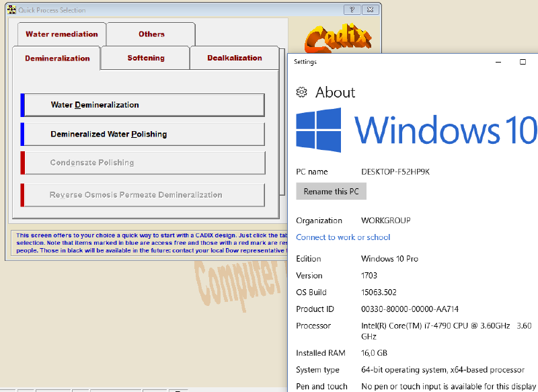Select the Demineralization tab

pyautogui.click(x=57, y=58)
